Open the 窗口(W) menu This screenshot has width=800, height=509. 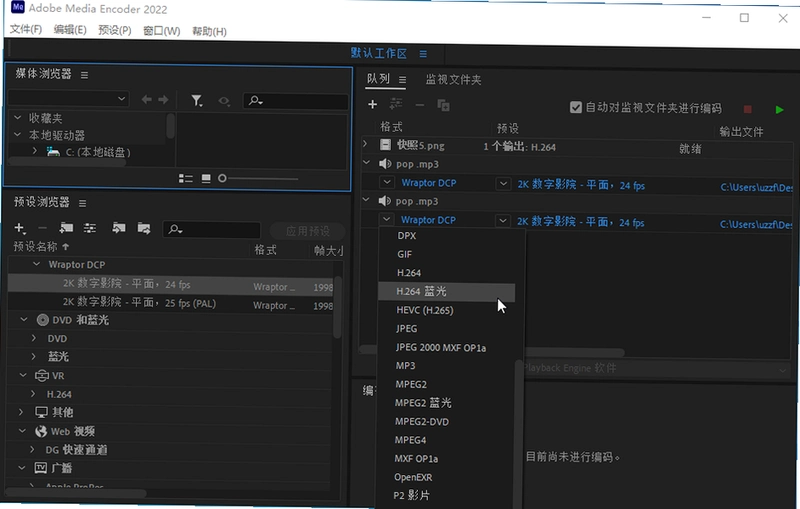click(x=161, y=31)
